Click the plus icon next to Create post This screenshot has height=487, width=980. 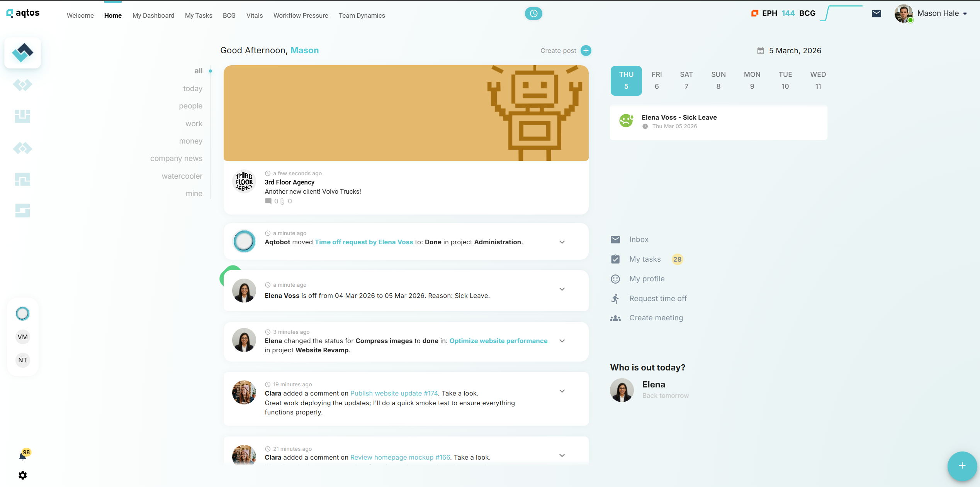(x=586, y=51)
